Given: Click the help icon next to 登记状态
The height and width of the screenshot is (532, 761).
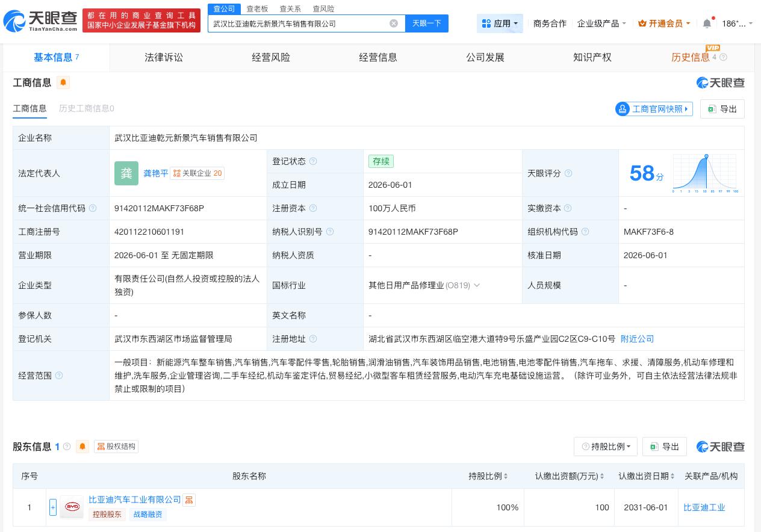Looking at the screenshot, I should click(312, 161).
